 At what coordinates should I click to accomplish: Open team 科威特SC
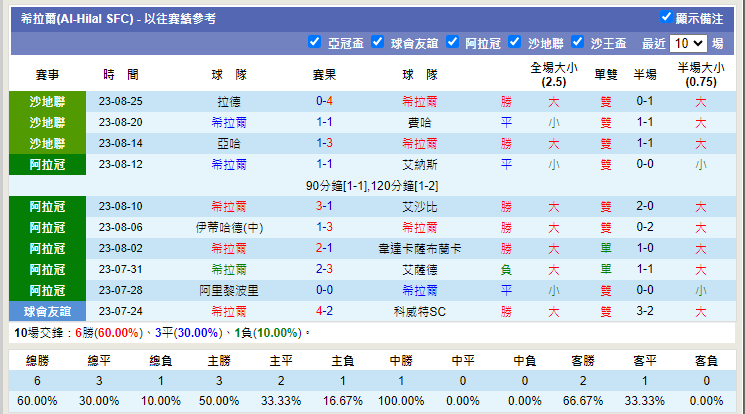[x=420, y=311]
